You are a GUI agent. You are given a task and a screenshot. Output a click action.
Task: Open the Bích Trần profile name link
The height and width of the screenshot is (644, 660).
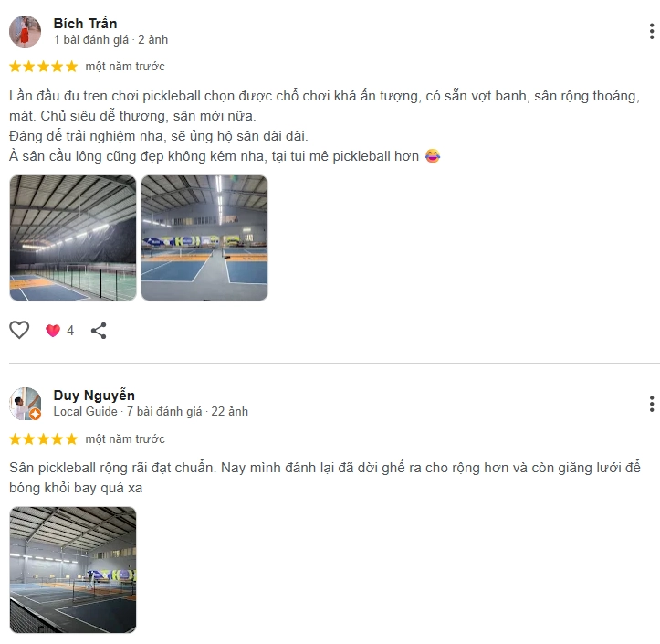click(85, 24)
